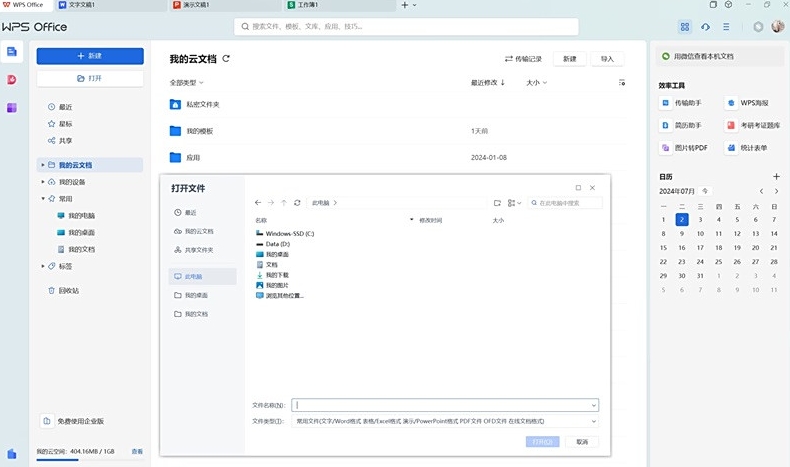Launch the 图片转PDF tool
The image size is (790, 467).
pos(683,148)
